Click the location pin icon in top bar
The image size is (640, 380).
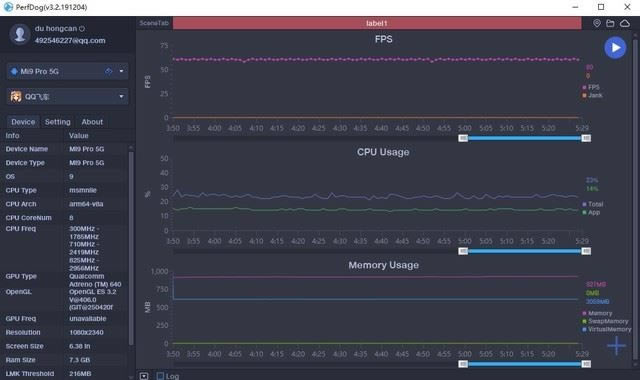(x=597, y=23)
